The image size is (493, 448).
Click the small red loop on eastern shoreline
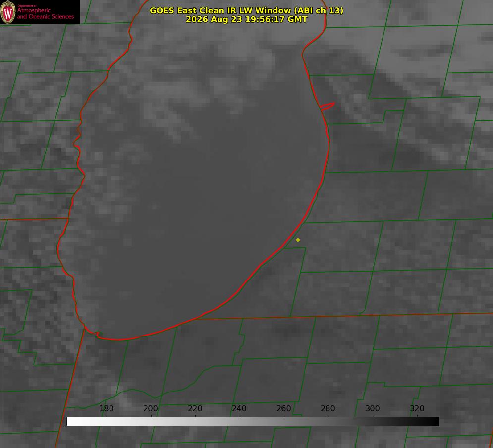(328, 106)
